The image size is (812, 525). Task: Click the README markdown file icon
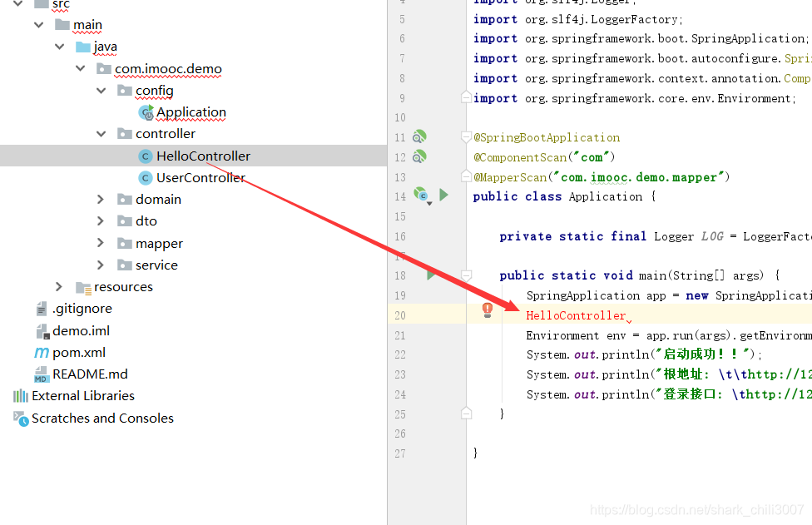tap(41, 374)
